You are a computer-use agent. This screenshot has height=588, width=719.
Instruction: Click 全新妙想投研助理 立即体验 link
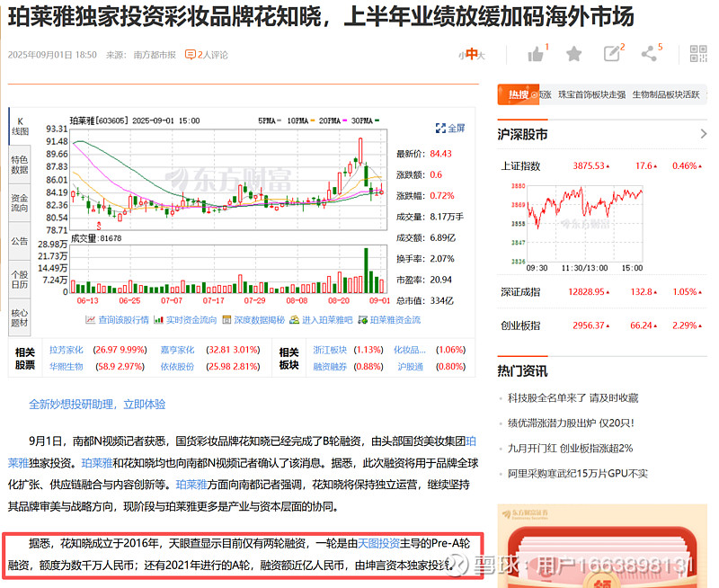[97, 404]
